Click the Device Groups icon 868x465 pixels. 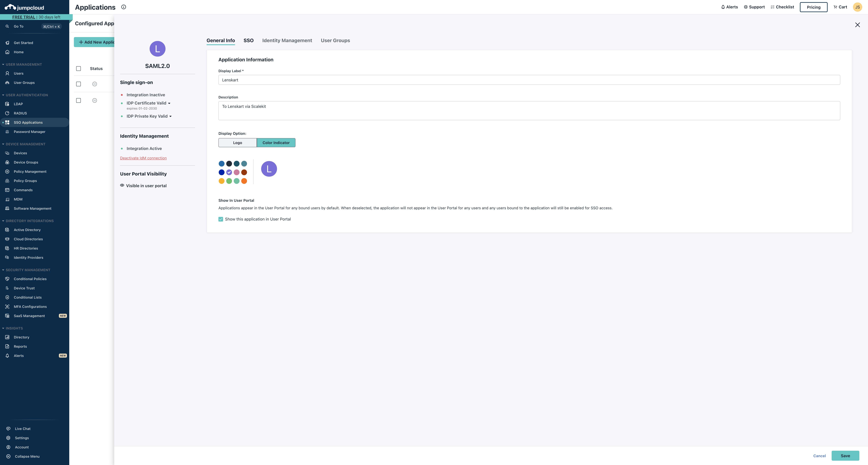pos(7,162)
